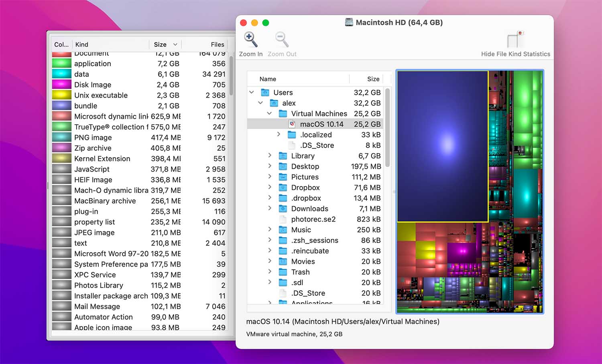This screenshot has height=364, width=602.
Task: Click the yellow Unix executable color swatch
Action: pyautogui.click(x=61, y=95)
